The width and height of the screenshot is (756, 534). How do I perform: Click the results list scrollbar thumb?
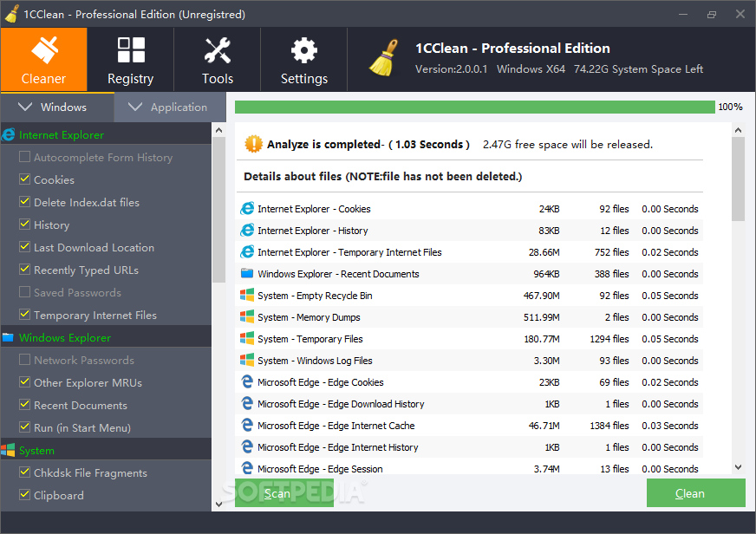pyautogui.click(x=738, y=179)
